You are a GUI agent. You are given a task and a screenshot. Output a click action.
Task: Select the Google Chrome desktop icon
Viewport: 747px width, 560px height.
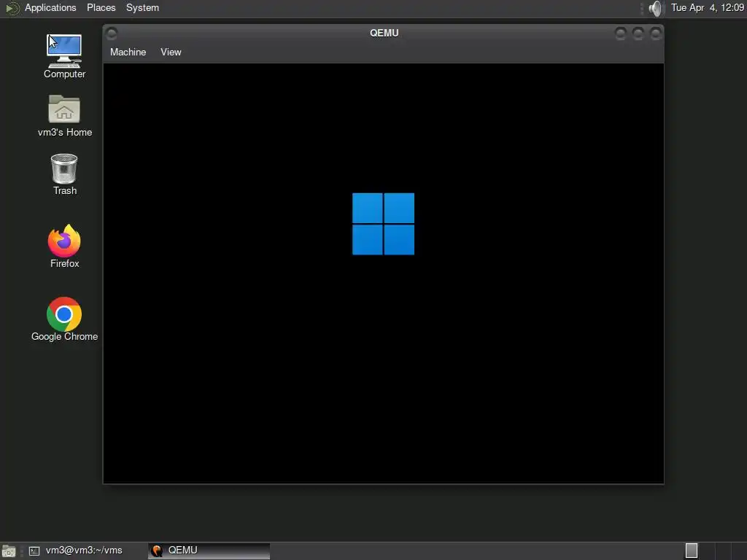pyautogui.click(x=64, y=319)
